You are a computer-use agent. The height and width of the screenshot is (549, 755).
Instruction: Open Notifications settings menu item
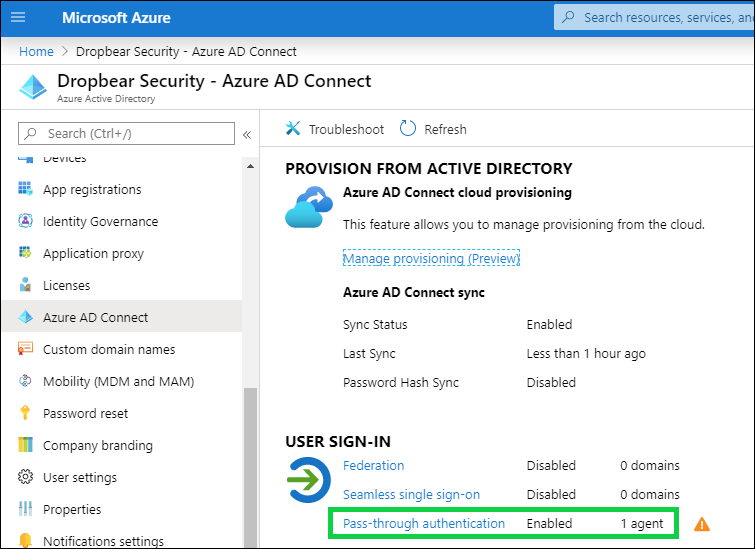pos(121,540)
